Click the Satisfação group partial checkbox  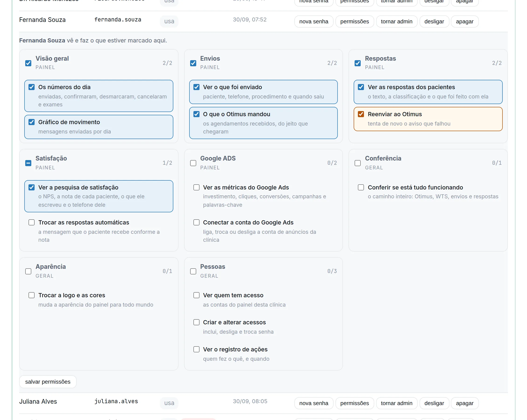pos(28,163)
